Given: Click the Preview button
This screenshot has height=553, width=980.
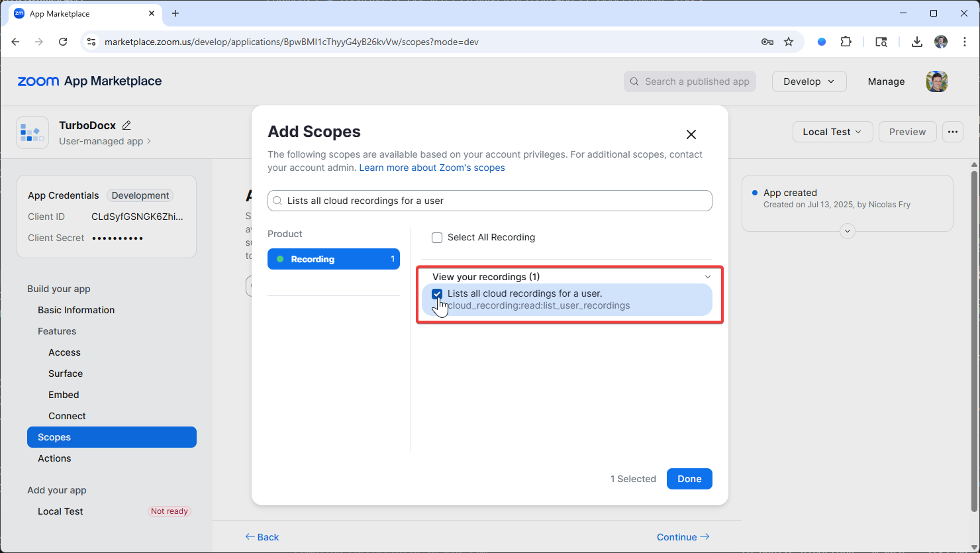Looking at the screenshot, I should click(x=907, y=132).
